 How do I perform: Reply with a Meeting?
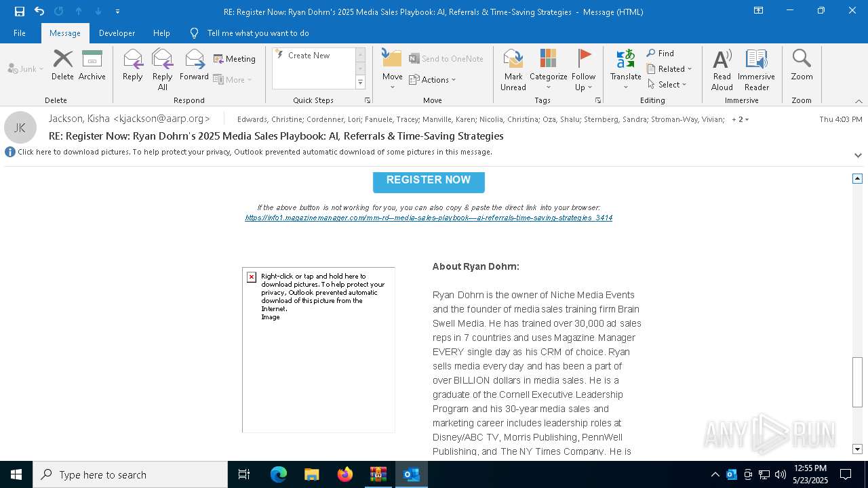tap(235, 59)
